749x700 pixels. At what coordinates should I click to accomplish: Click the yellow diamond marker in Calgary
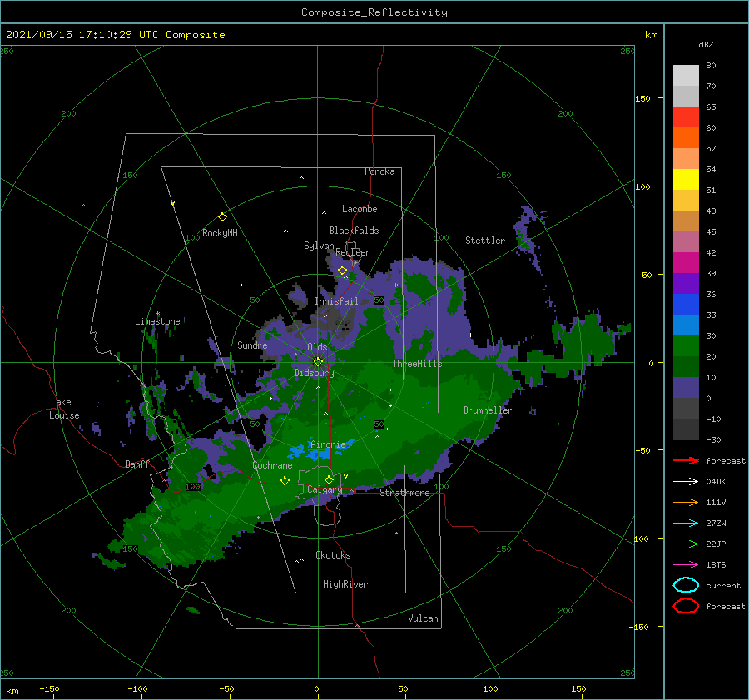329,479
